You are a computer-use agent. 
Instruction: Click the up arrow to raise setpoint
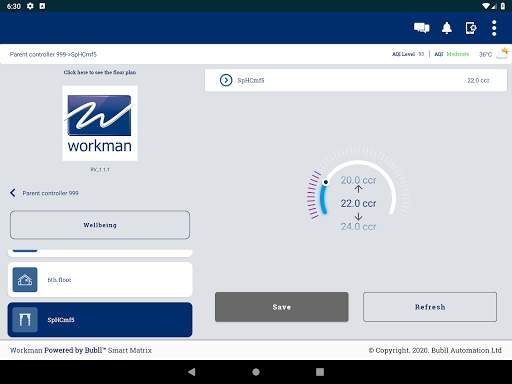coord(358,189)
